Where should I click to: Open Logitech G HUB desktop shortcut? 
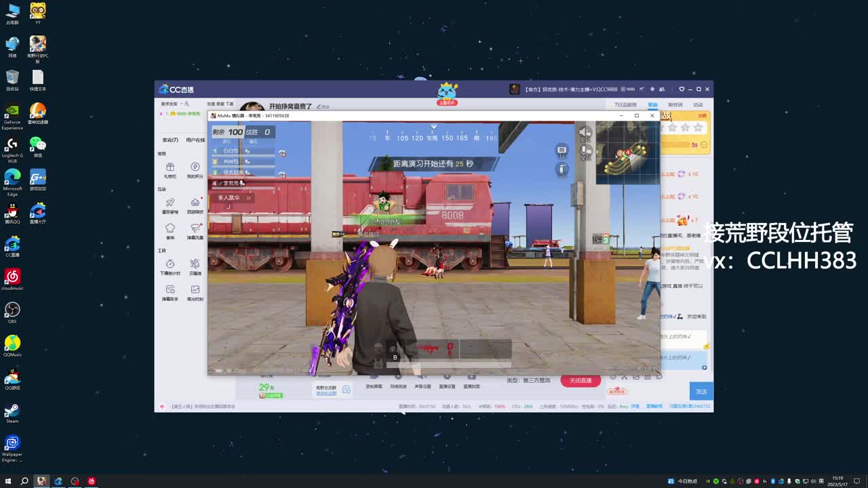(12, 149)
